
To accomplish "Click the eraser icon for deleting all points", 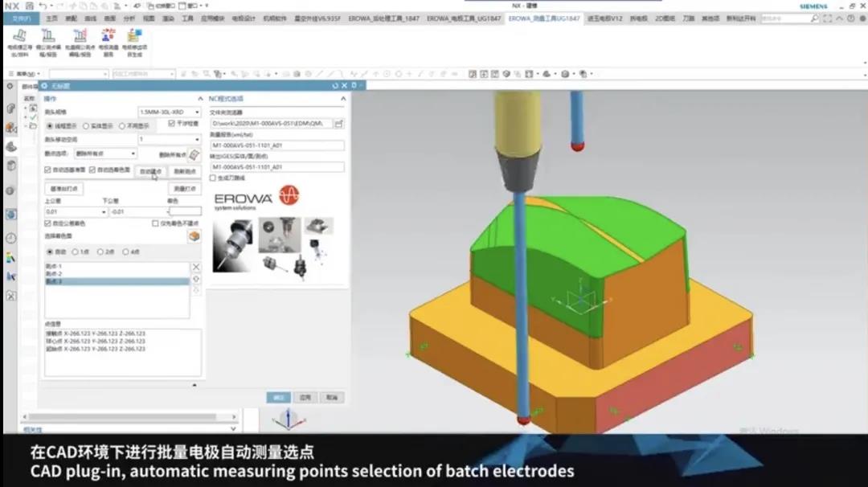I will pos(194,154).
